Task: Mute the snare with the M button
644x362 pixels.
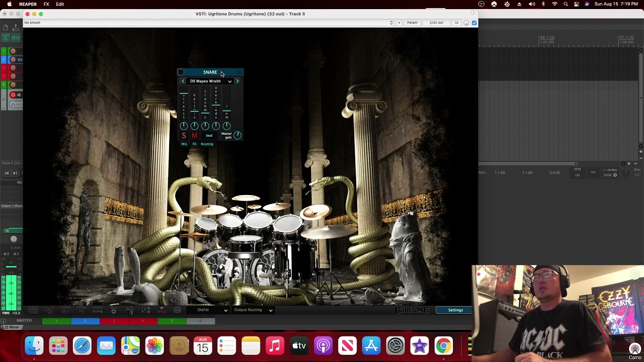Action: pos(194,135)
